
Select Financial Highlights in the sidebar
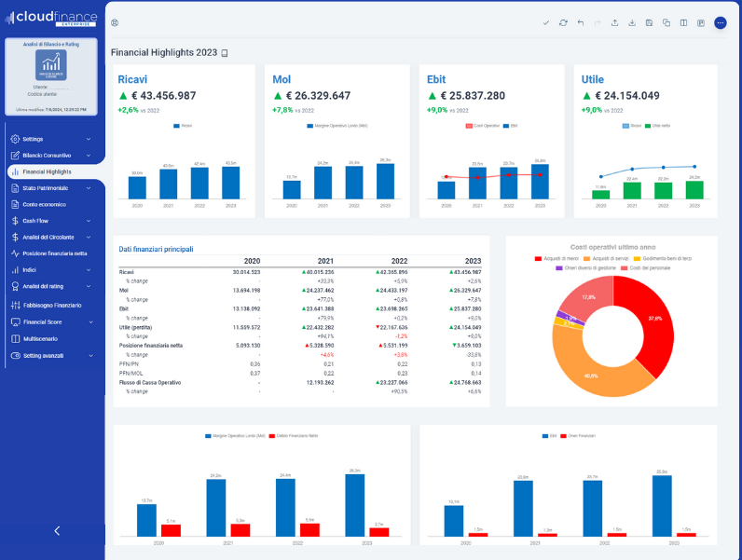click(x=56, y=171)
